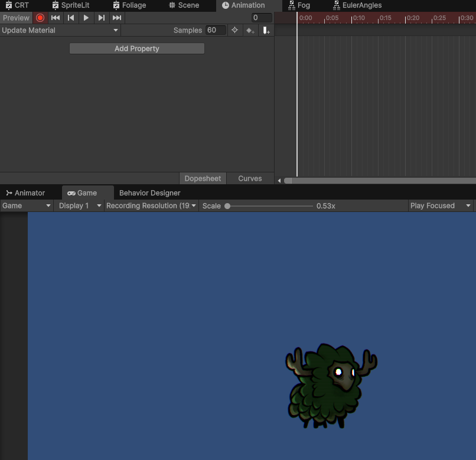
Task: Click the Add Property button
Action: tap(136, 48)
